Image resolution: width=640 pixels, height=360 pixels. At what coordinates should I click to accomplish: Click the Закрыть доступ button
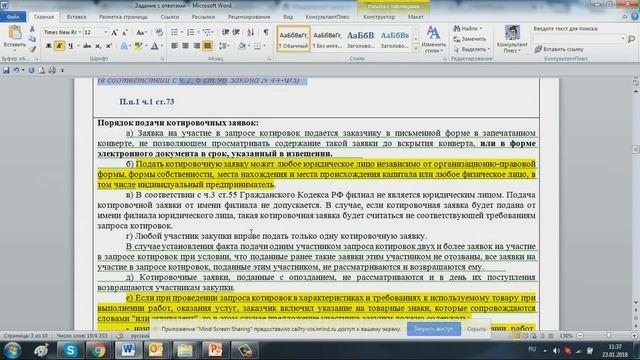point(433,329)
